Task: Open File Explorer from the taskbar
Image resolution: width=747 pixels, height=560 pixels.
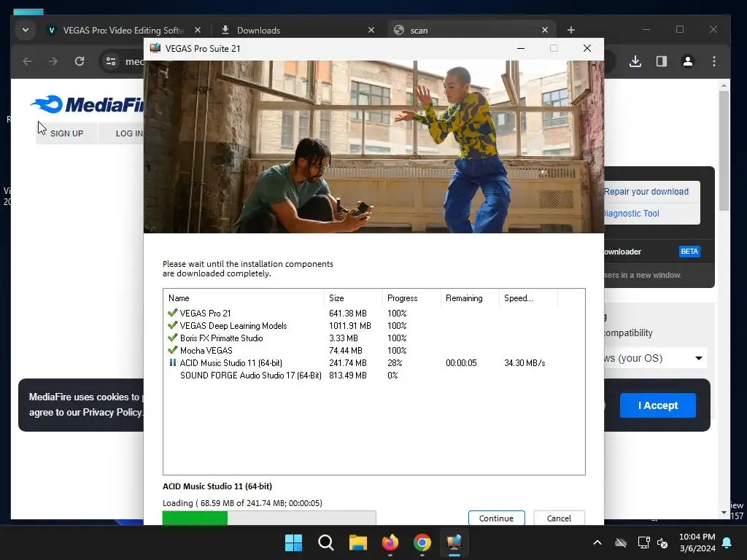Action: (357, 542)
